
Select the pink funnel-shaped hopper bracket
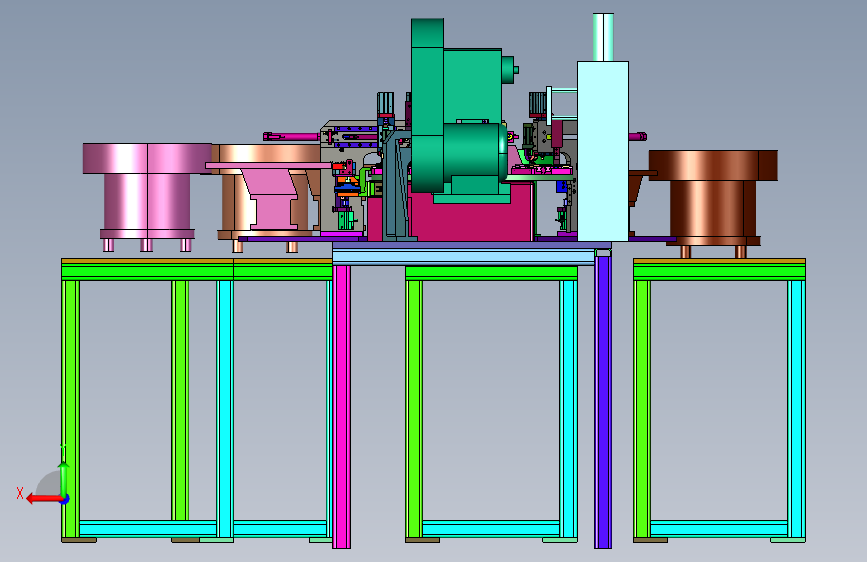click(271, 194)
